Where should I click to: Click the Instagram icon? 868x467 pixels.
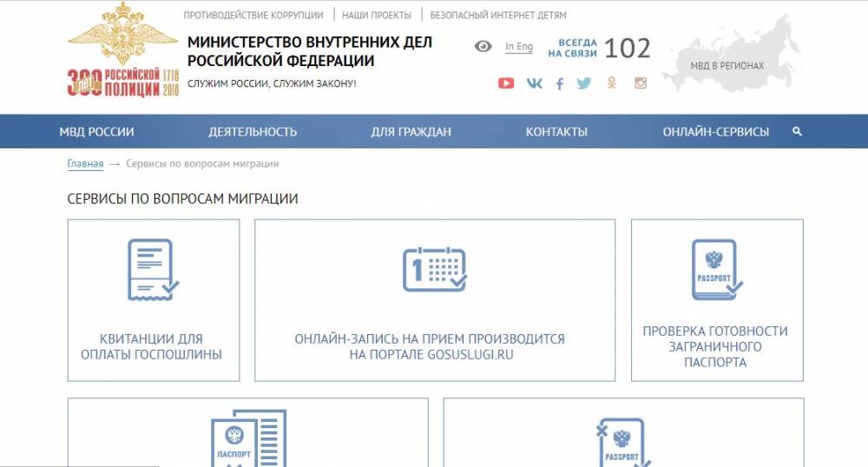[641, 83]
